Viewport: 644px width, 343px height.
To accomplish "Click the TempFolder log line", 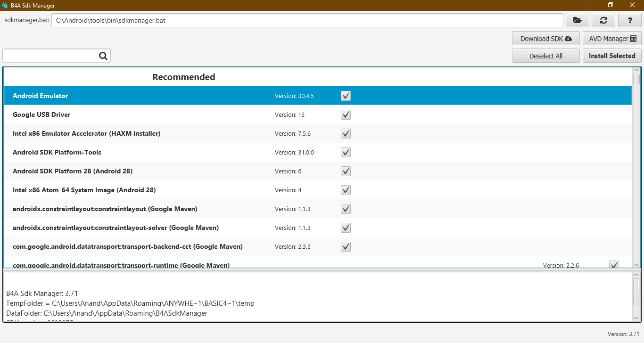I will [x=130, y=303].
